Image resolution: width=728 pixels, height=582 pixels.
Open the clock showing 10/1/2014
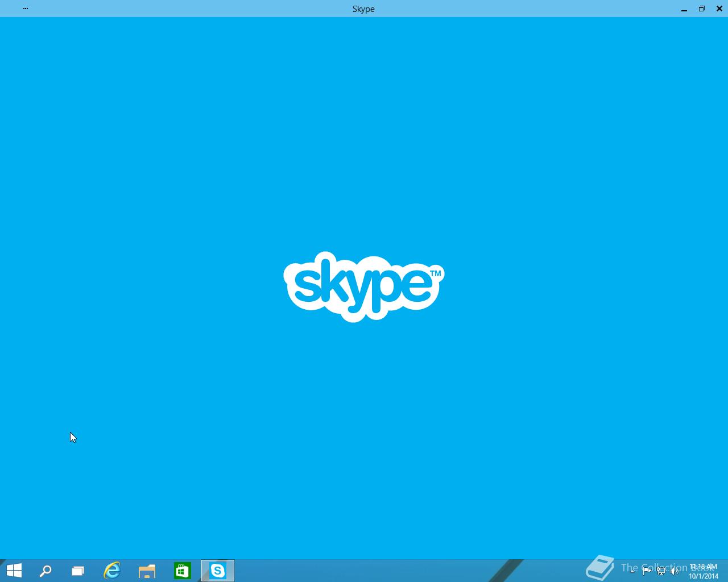coord(704,571)
